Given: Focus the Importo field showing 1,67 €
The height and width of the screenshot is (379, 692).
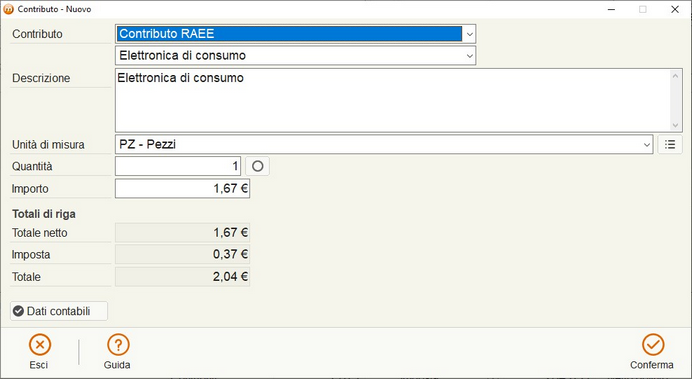Looking at the screenshot, I should coord(182,188).
